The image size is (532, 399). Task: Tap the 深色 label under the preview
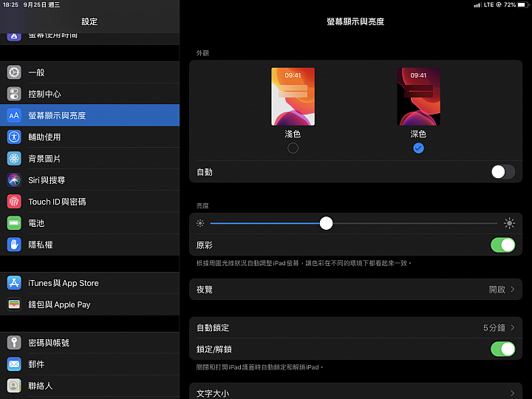[418, 134]
